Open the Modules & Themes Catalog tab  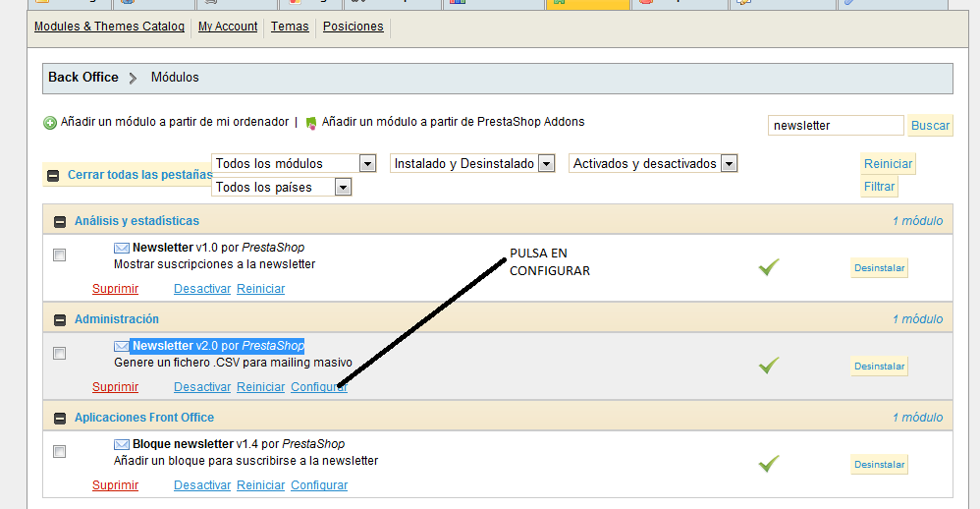(x=109, y=27)
